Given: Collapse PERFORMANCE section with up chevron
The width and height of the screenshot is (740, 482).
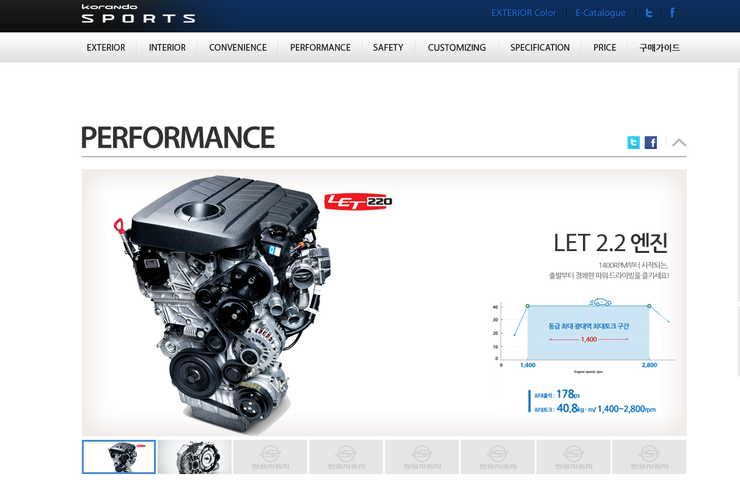Looking at the screenshot, I should [679, 142].
